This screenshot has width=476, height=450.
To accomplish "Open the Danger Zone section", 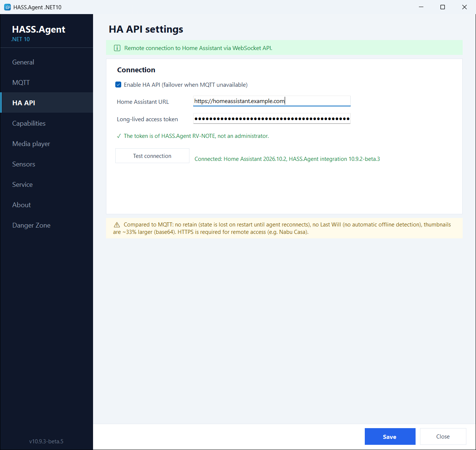I will point(47,225).
